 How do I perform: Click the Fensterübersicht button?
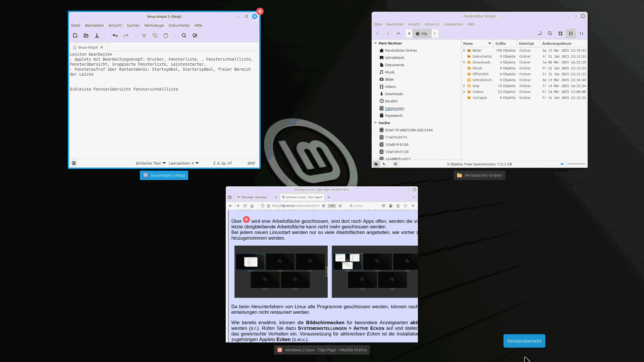[x=524, y=341]
